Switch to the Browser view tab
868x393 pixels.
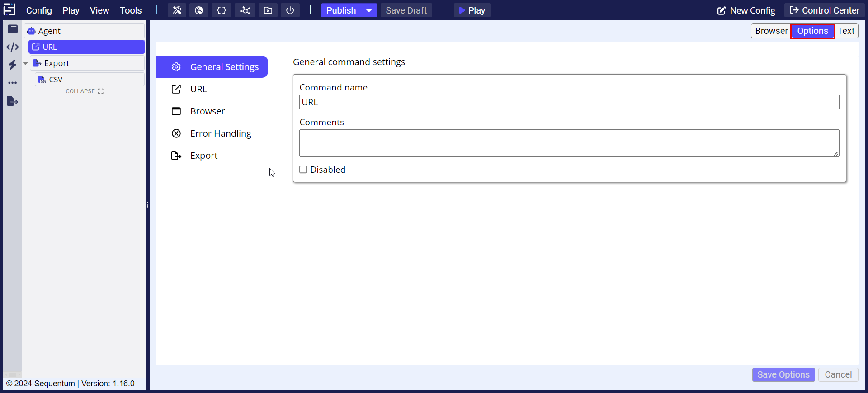click(771, 31)
